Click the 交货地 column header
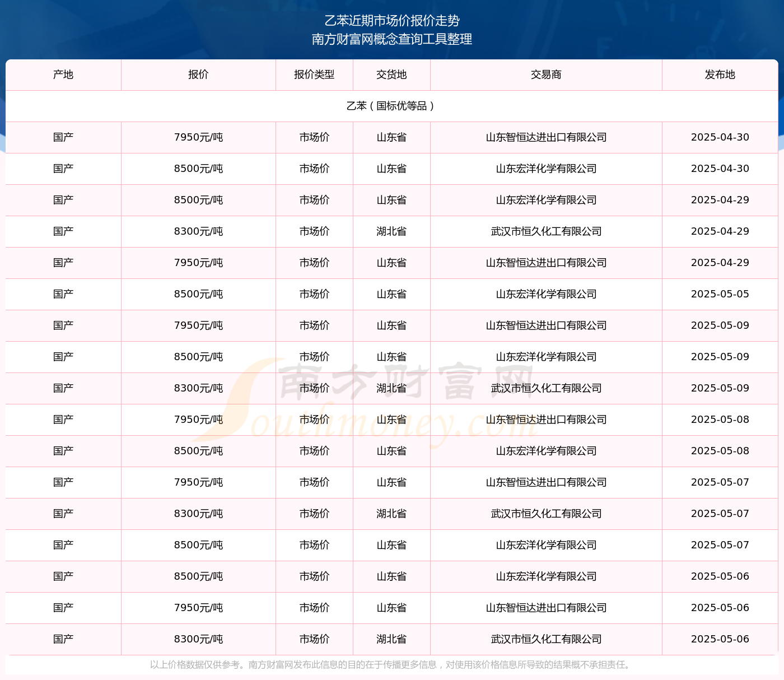The width and height of the screenshot is (784, 680). tap(391, 74)
